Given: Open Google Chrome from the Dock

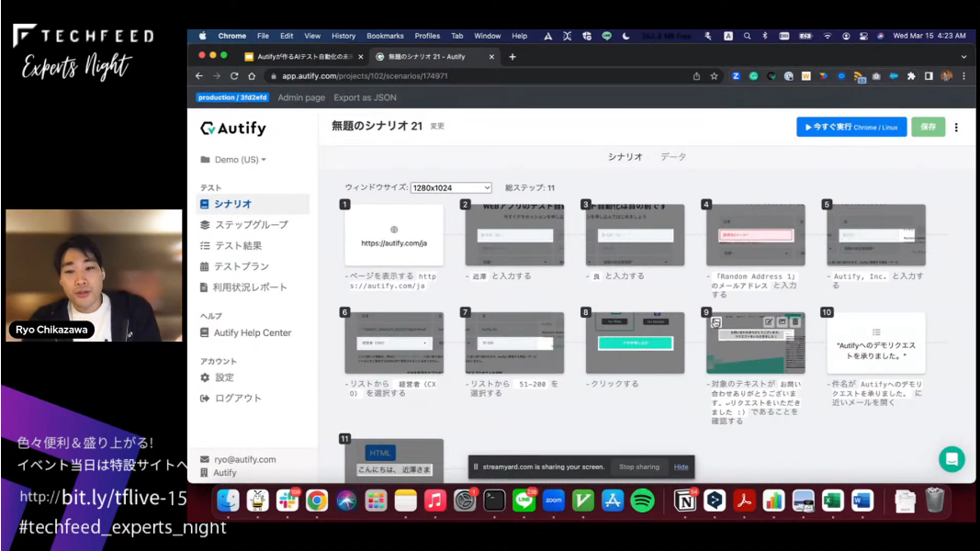Looking at the screenshot, I should (317, 500).
